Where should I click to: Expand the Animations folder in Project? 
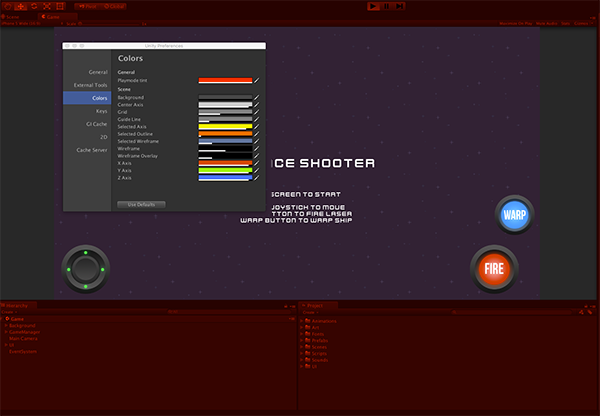coord(302,321)
